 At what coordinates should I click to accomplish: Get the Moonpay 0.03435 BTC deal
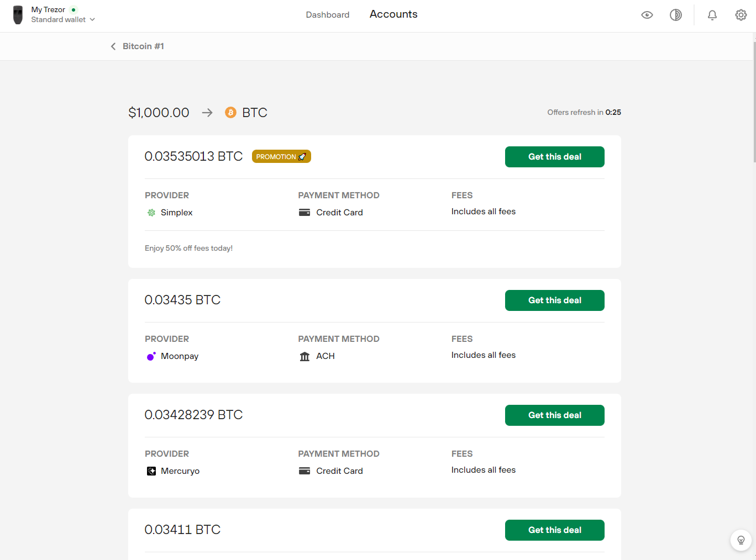(555, 300)
